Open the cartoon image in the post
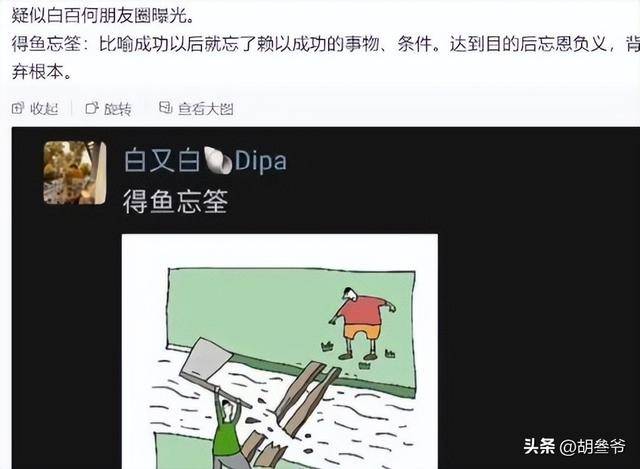This screenshot has height=469, width=640. (x=280, y=351)
